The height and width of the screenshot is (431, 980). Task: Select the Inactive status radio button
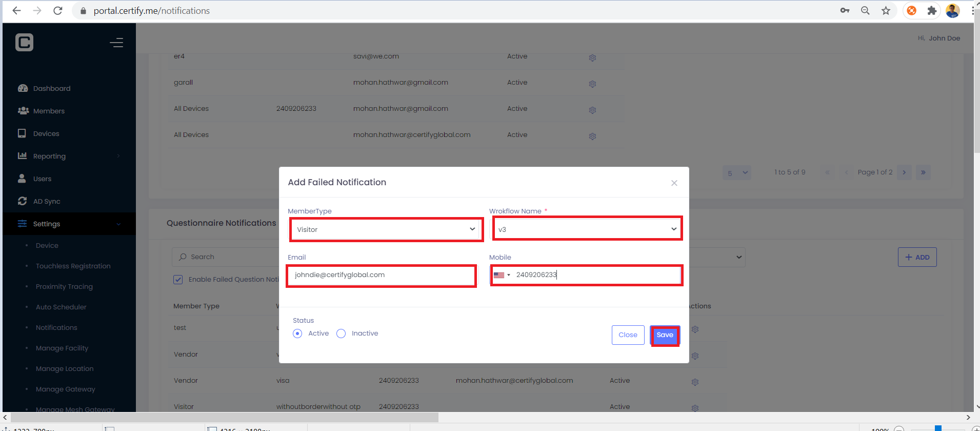point(341,334)
